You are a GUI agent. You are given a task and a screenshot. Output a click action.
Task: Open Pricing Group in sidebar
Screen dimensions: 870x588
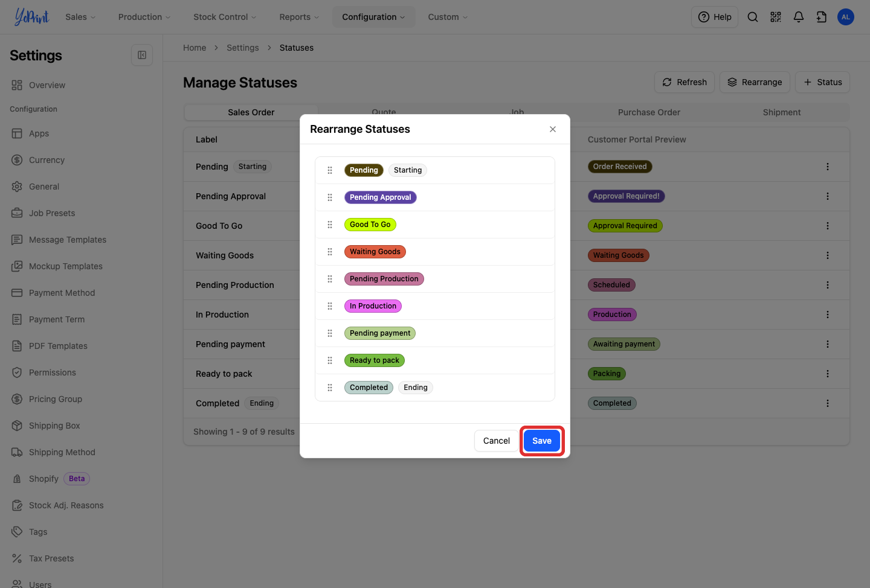(56, 399)
